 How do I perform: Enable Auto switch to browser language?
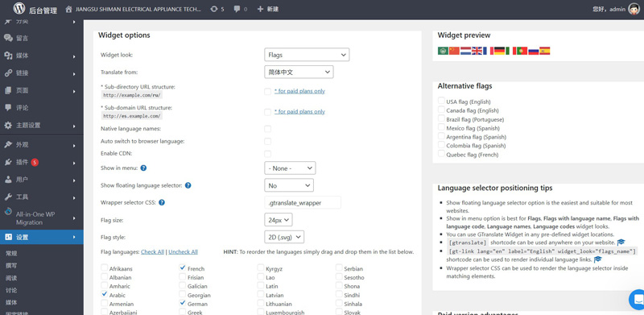coord(268,142)
